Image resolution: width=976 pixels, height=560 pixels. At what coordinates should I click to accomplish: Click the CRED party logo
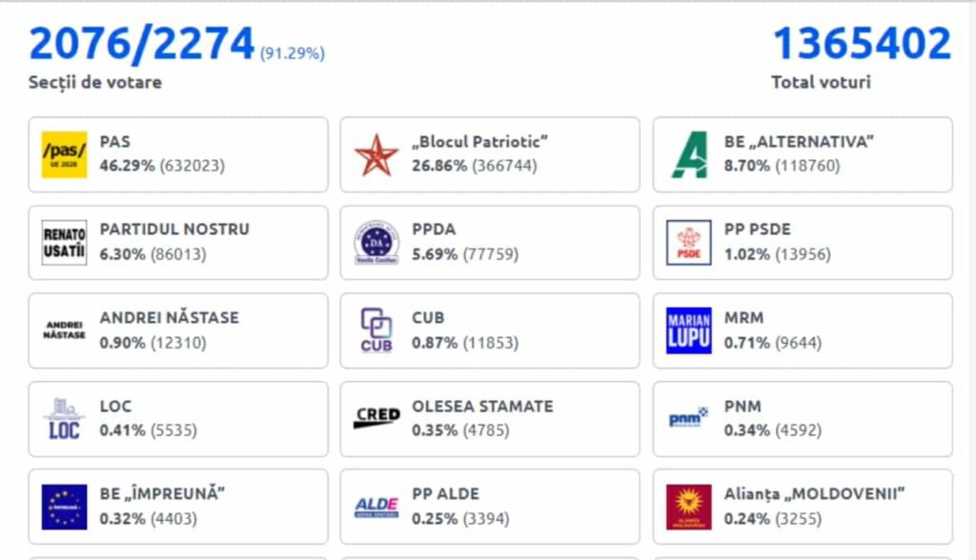[x=376, y=417]
